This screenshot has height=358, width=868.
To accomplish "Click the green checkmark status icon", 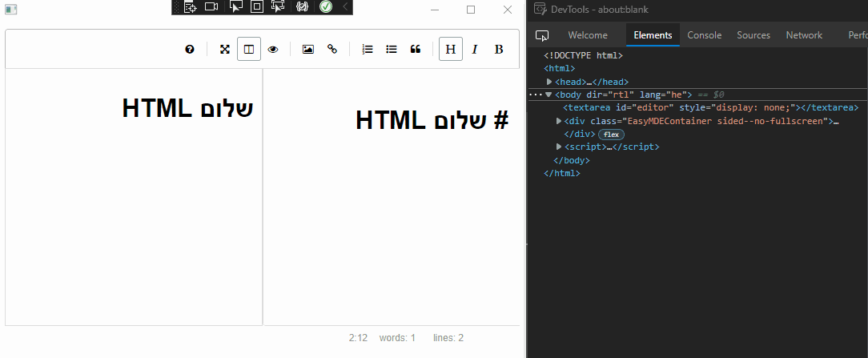I will point(326,6).
